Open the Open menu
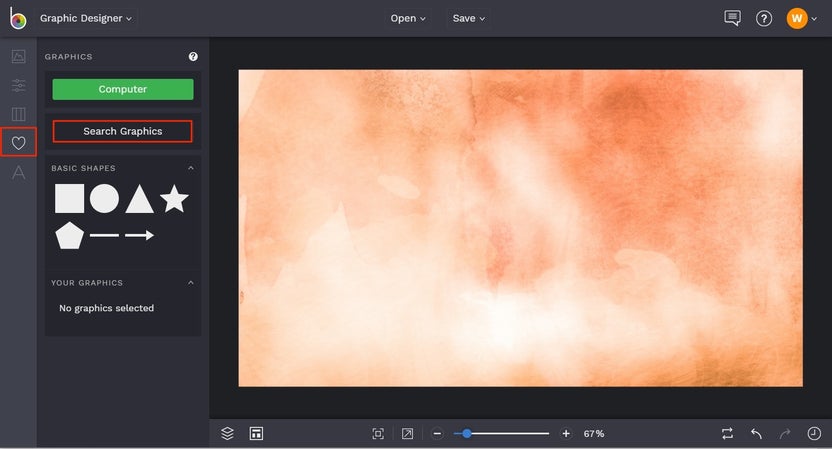This screenshot has height=449, width=832. [x=408, y=19]
